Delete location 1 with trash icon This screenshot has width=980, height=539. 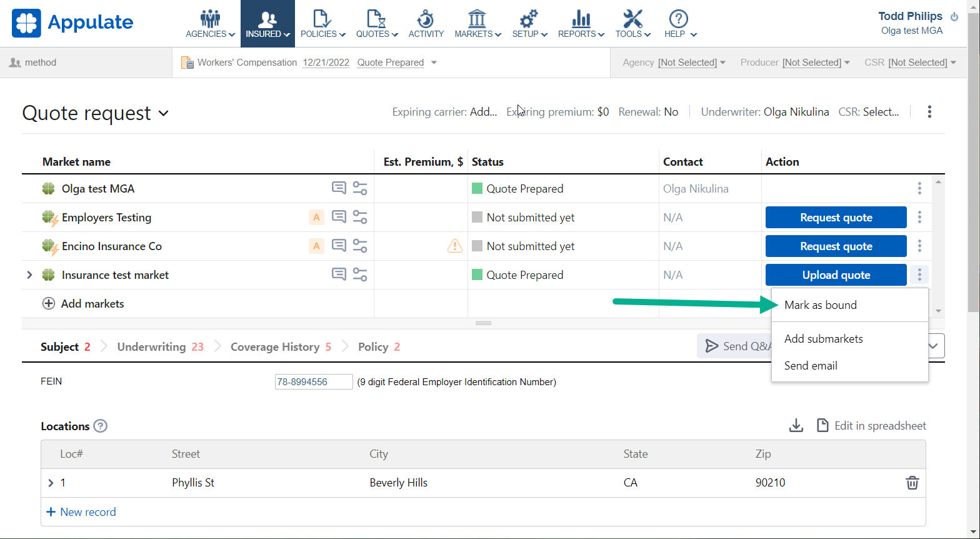912,483
